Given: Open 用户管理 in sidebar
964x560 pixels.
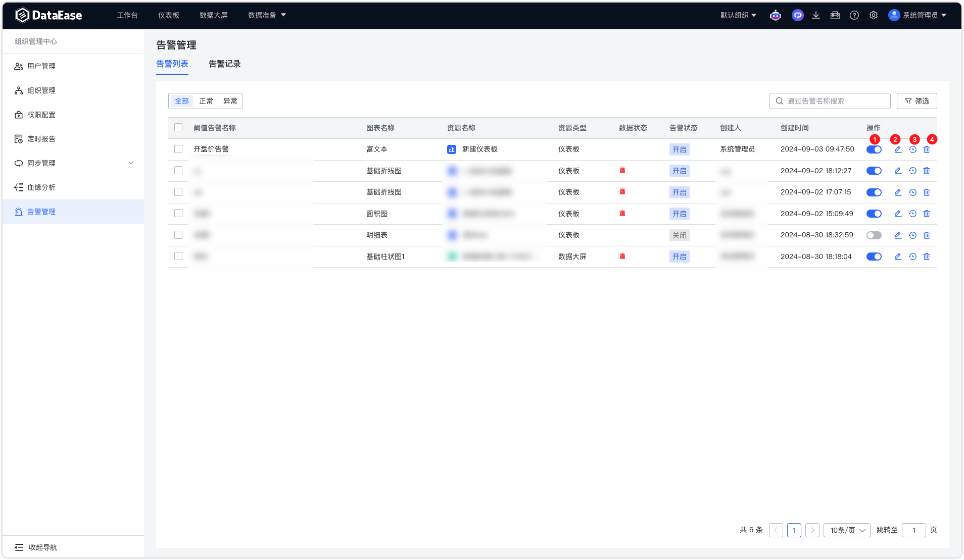Looking at the screenshot, I should [73, 66].
